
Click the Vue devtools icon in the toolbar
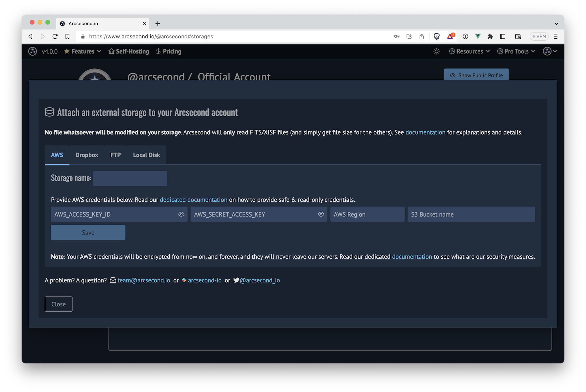(x=478, y=36)
